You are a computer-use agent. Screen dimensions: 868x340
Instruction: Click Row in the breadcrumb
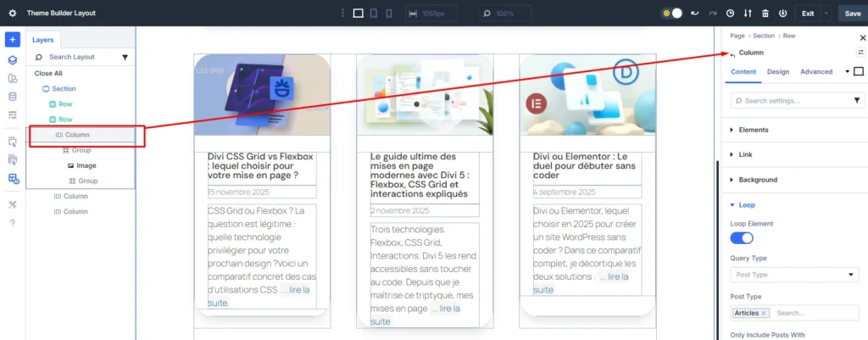click(789, 36)
